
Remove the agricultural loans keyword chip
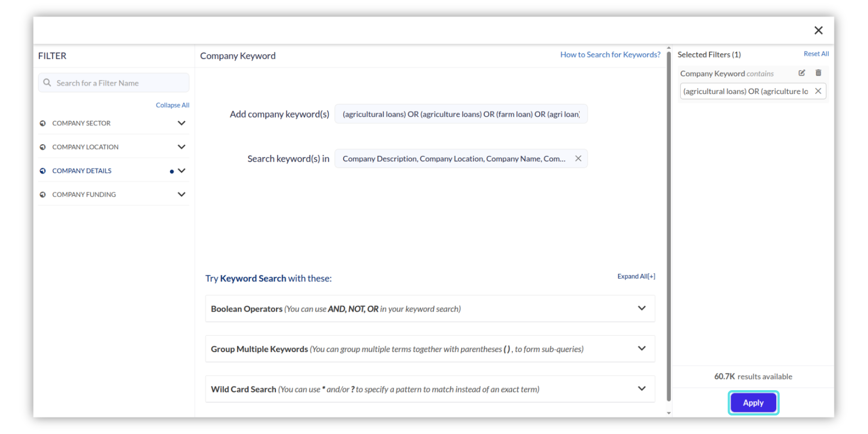(818, 91)
